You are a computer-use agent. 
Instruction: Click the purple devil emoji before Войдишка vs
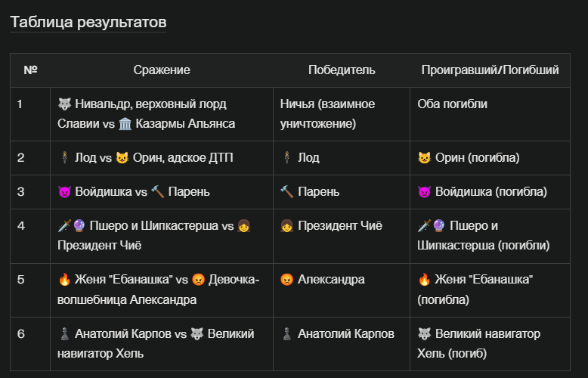pyautogui.click(x=64, y=191)
